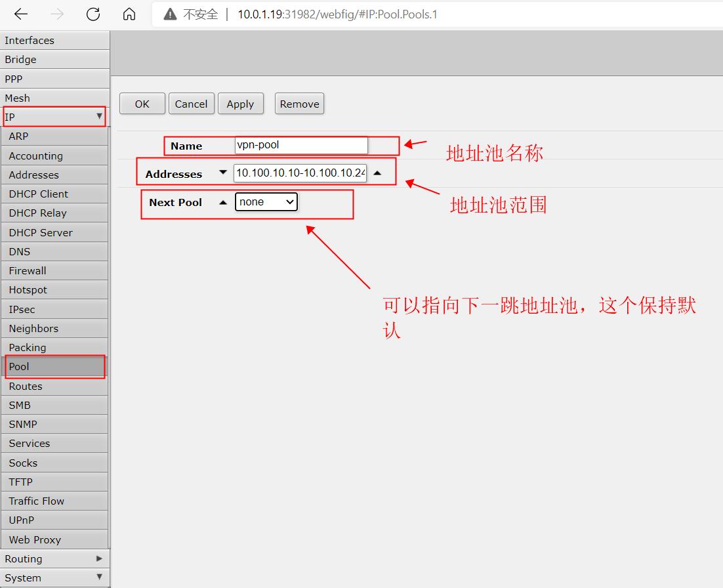Image resolution: width=723 pixels, height=588 pixels.
Task: Open the Next Pool dropdown showing none
Action: (x=266, y=201)
